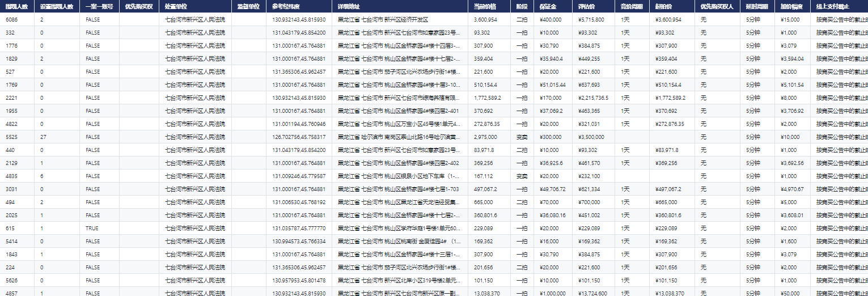Select the 处置单位 column header
This screenshot has height=296, width=868.
tap(196, 6)
